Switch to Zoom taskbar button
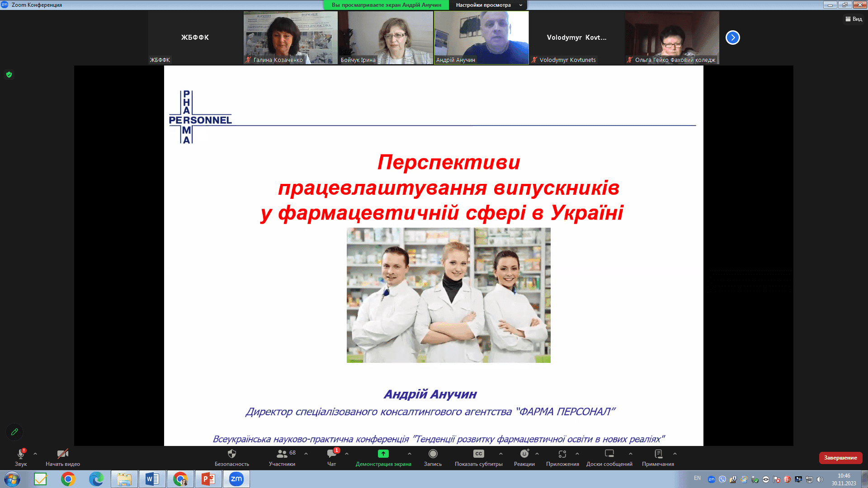 pyautogui.click(x=236, y=479)
